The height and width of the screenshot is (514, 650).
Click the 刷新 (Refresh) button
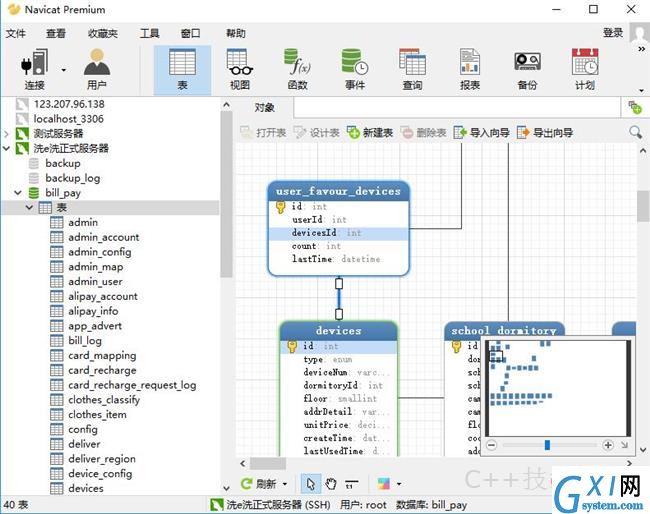pyautogui.click(x=259, y=484)
